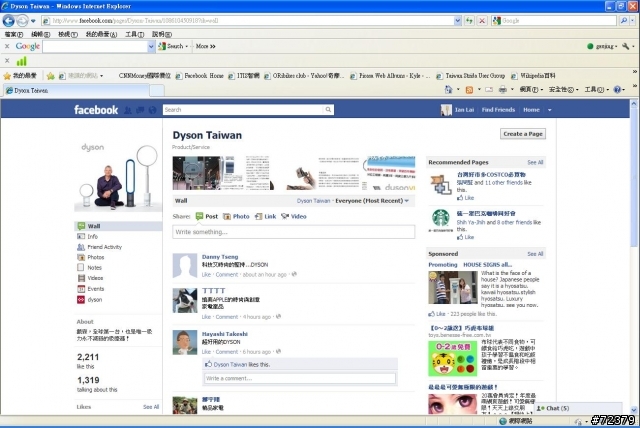Open the Edit menu (編輯)
640x428 pixels.
pyautogui.click(x=40, y=34)
